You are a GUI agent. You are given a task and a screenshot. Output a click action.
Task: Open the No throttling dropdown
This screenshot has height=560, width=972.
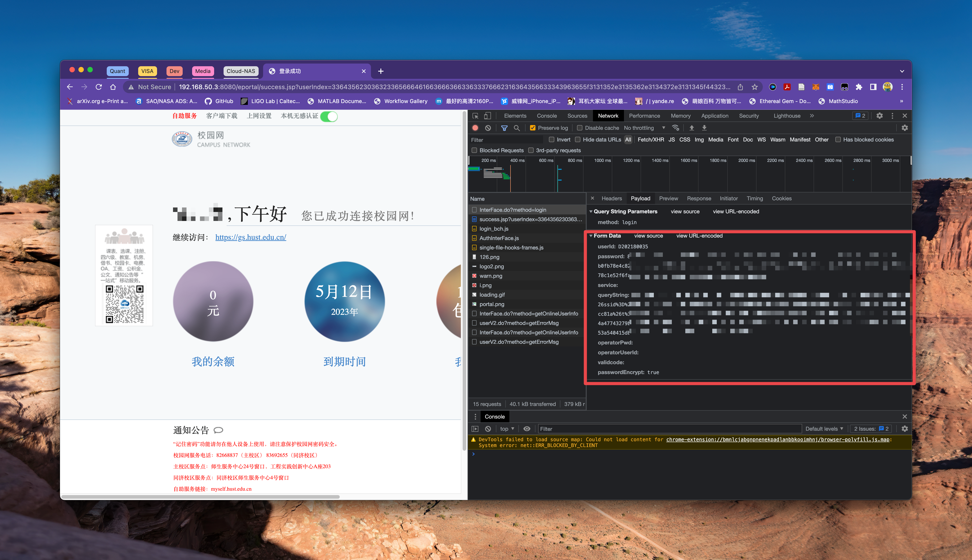click(x=645, y=128)
